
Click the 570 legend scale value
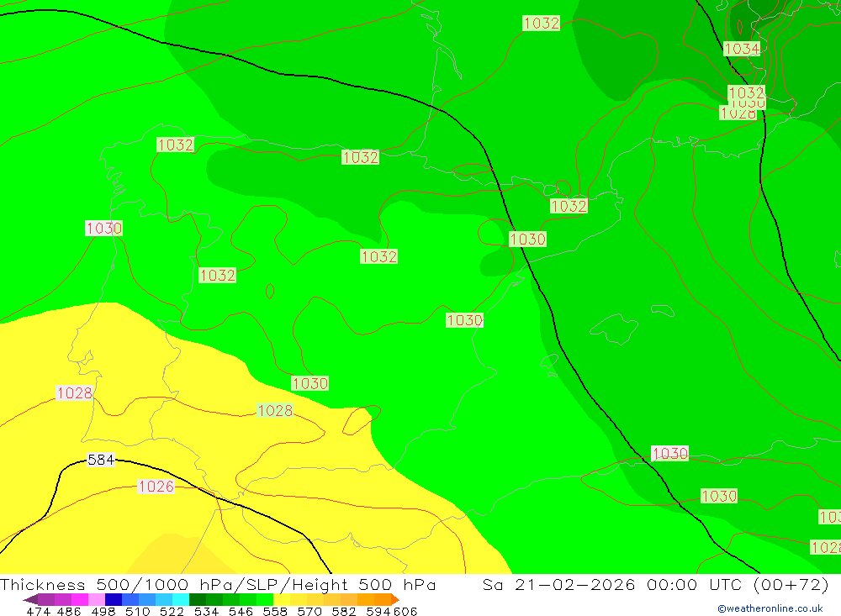tap(309, 611)
